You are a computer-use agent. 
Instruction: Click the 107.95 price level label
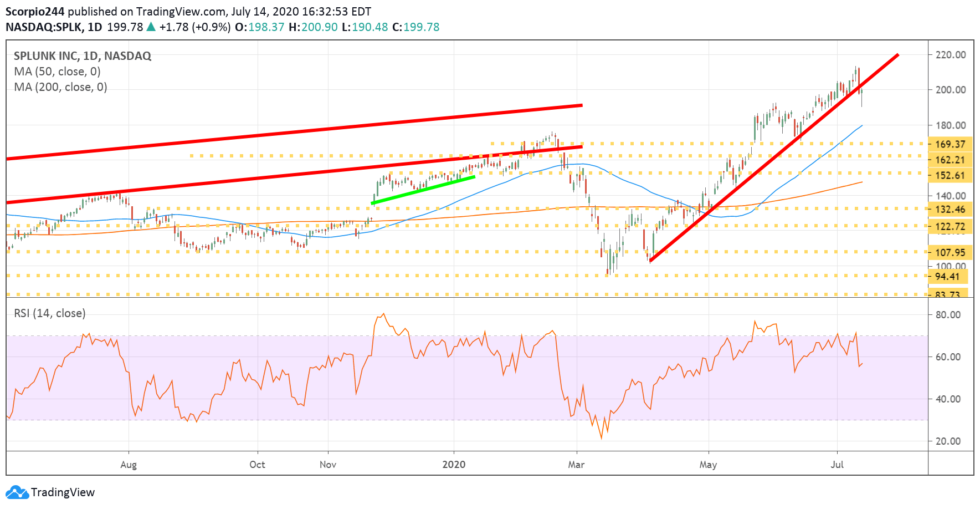tap(950, 253)
